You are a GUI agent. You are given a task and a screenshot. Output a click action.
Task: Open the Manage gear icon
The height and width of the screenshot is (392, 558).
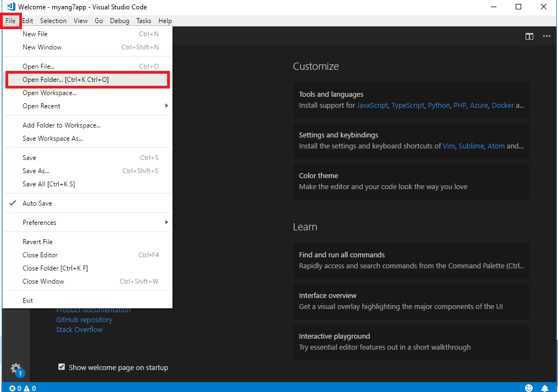(x=15, y=368)
